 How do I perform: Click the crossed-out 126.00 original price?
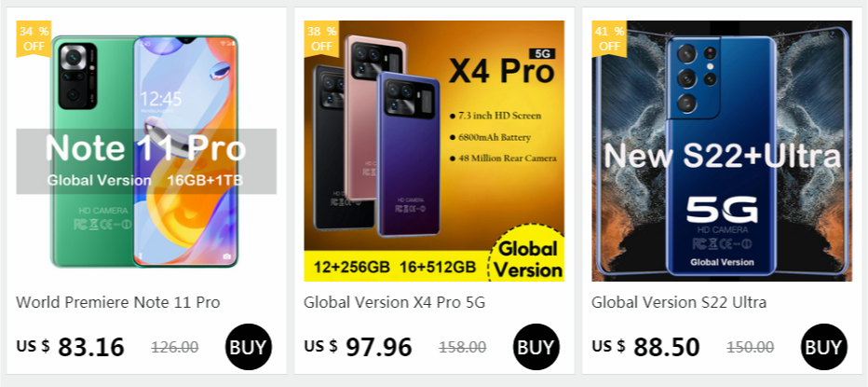click(175, 348)
